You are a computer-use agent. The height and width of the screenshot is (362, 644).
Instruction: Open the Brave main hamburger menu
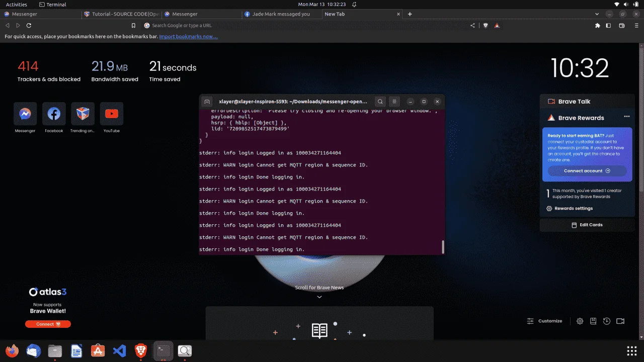[636, 25]
